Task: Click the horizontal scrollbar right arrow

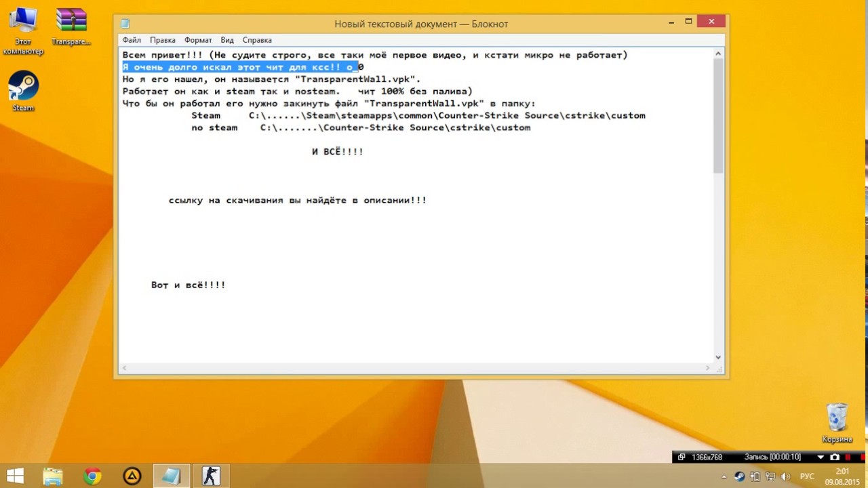Action: pos(707,368)
